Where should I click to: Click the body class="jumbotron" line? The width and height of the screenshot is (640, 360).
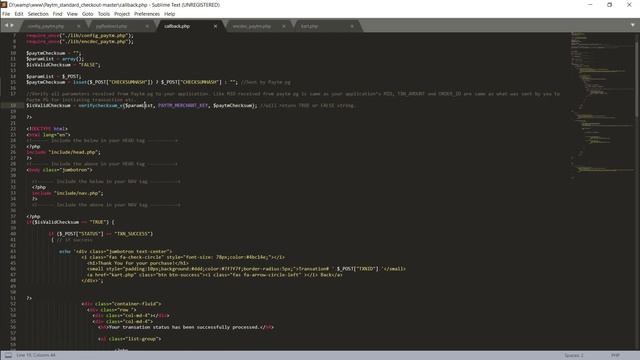click(x=60, y=170)
